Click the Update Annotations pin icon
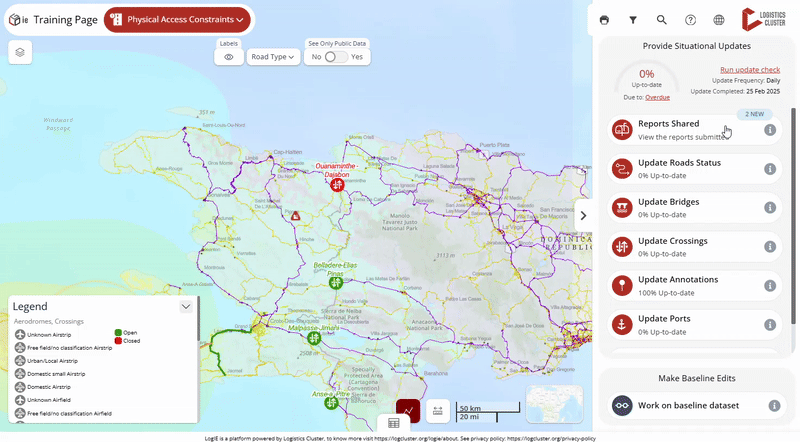This screenshot has width=800, height=442. pos(622,286)
